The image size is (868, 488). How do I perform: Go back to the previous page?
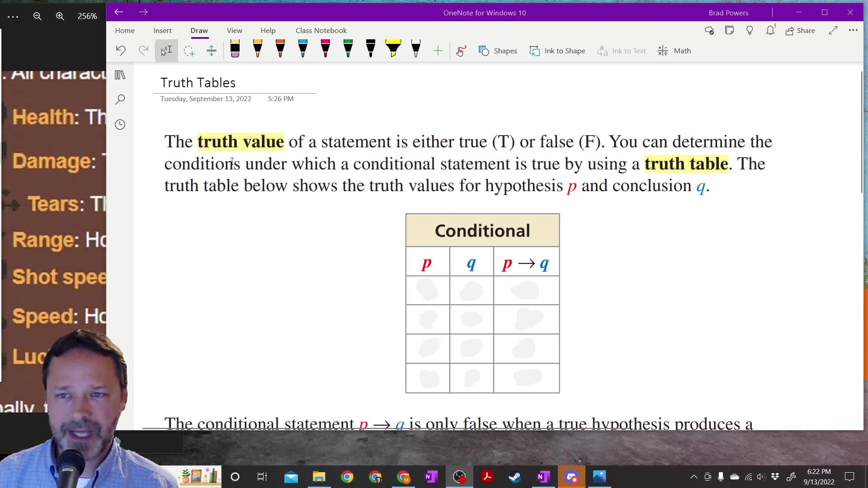tap(118, 12)
